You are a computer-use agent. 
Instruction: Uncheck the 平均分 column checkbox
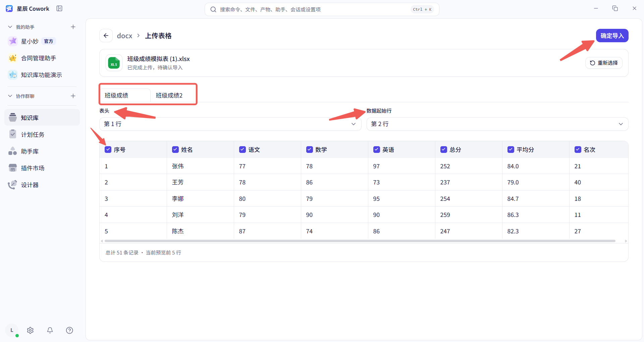(x=511, y=150)
